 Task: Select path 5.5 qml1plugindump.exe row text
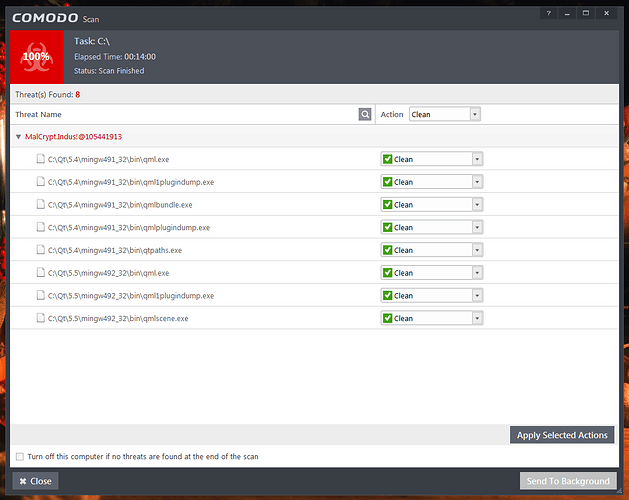[x=131, y=296]
